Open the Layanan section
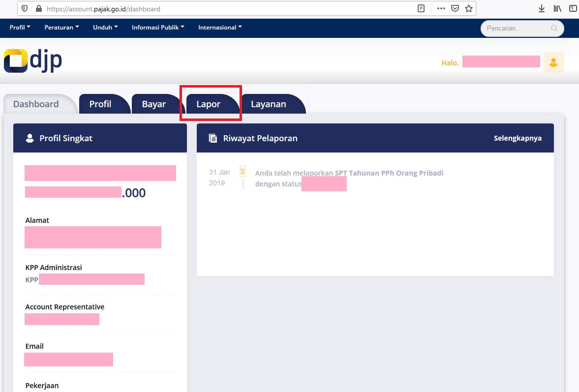Screen dimensions: 579x392 (269, 104)
